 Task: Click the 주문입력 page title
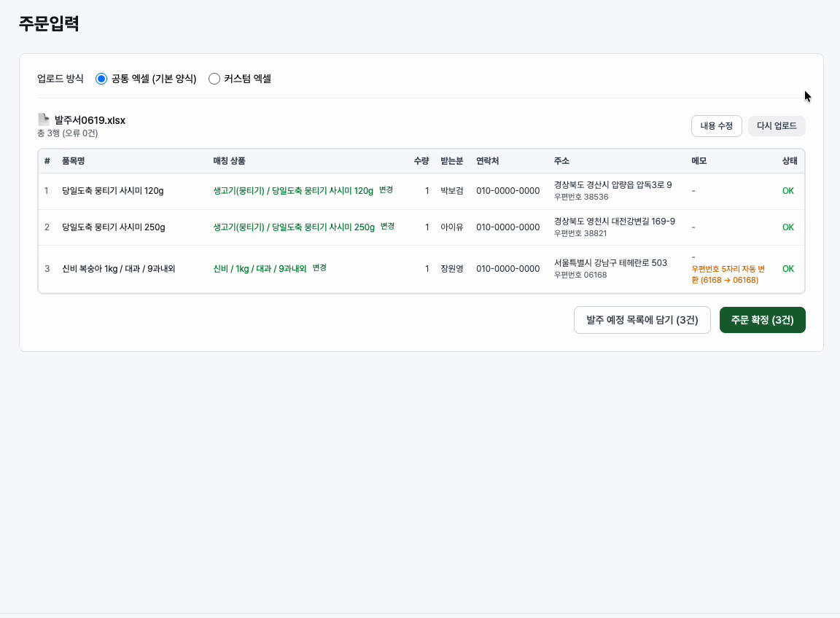click(50, 23)
